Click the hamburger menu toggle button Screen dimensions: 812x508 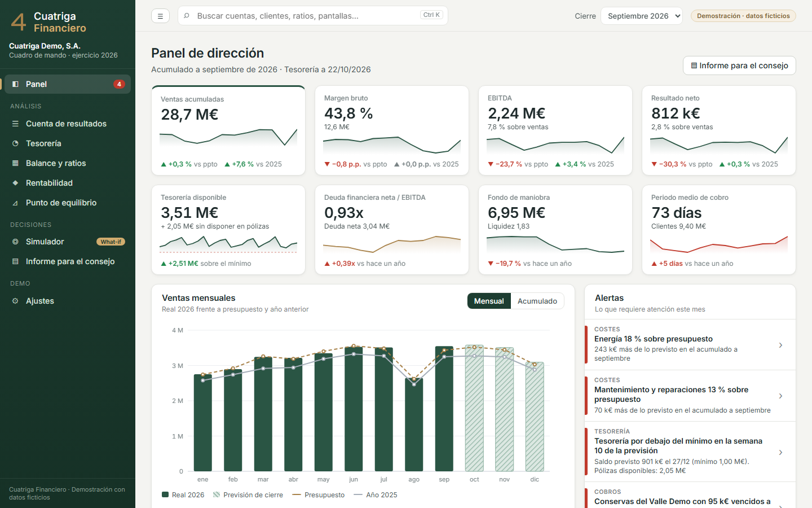(160, 16)
